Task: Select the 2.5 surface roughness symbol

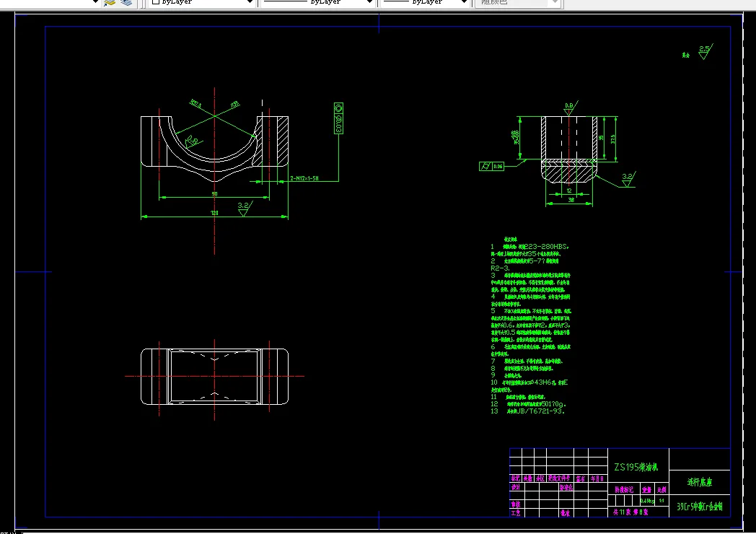Action: click(706, 51)
